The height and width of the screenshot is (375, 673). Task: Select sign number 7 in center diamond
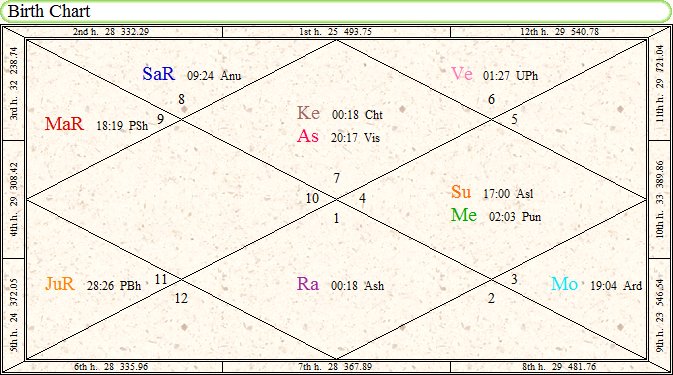pos(336,178)
